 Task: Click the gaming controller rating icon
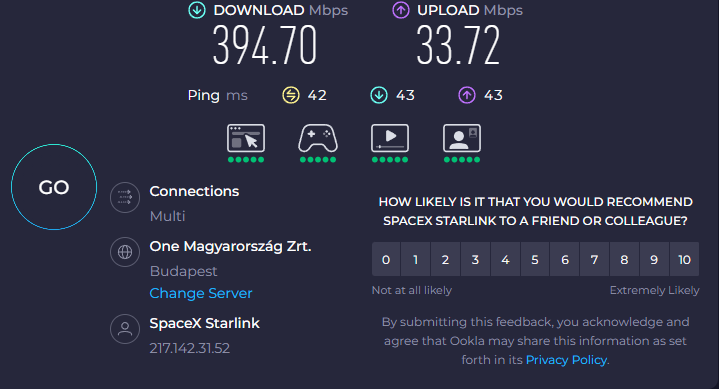click(318, 138)
